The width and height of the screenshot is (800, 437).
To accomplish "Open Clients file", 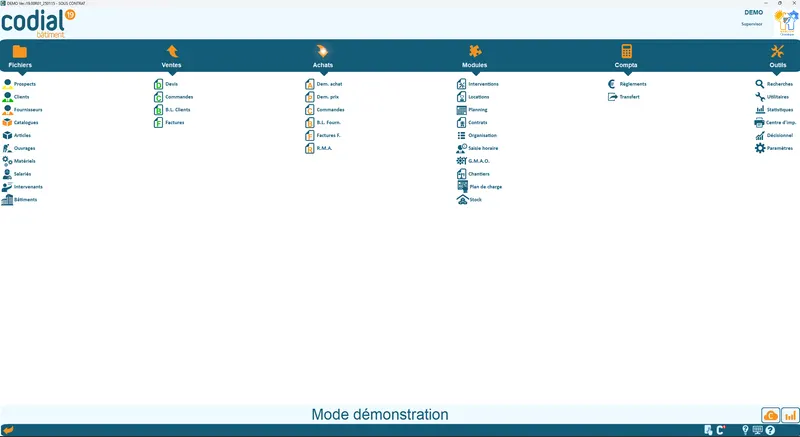I will click(16, 97).
